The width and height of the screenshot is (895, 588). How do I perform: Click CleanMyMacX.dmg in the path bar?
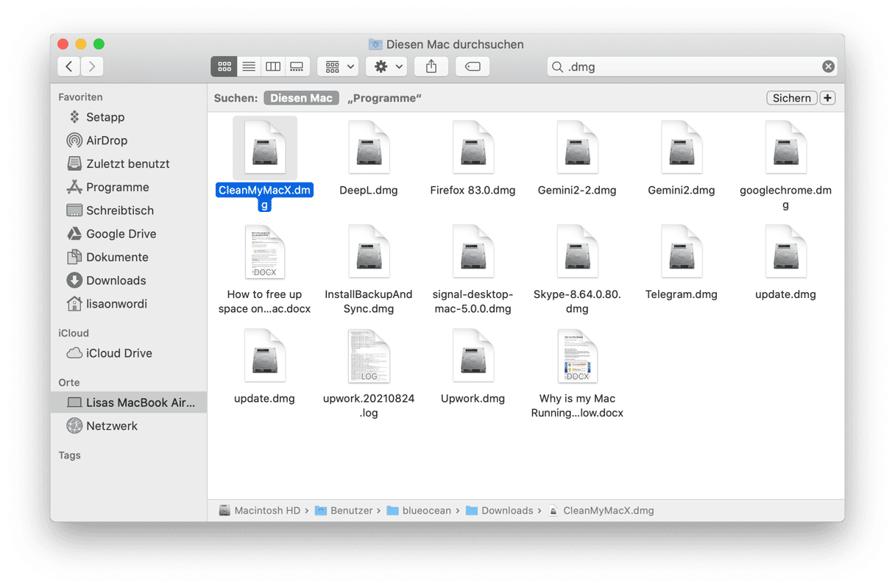pyautogui.click(x=601, y=510)
